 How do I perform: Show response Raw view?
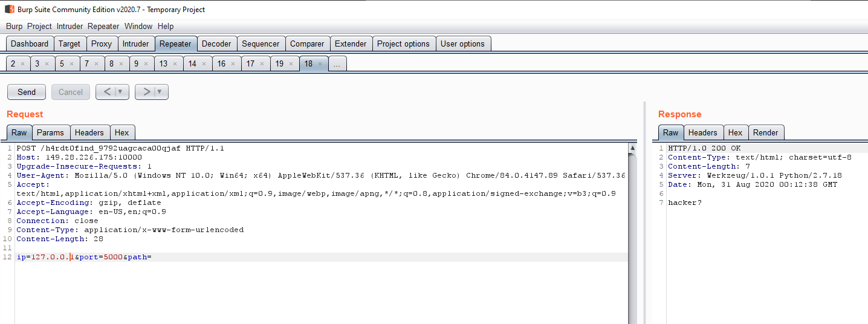coord(671,132)
